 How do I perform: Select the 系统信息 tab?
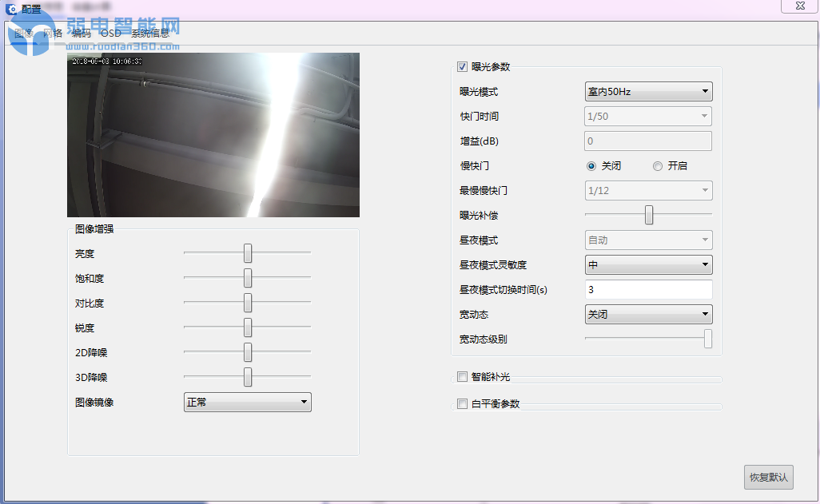point(150,33)
